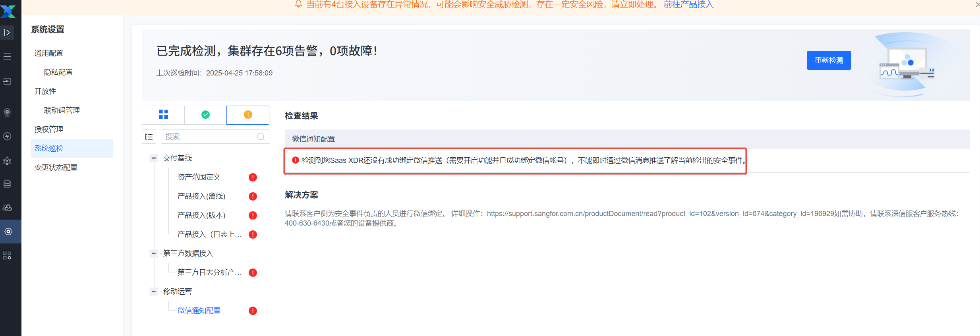Image resolution: width=980 pixels, height=336 pixels.
Task: Open the hamburger list menu icon
Action: point(7,56)
